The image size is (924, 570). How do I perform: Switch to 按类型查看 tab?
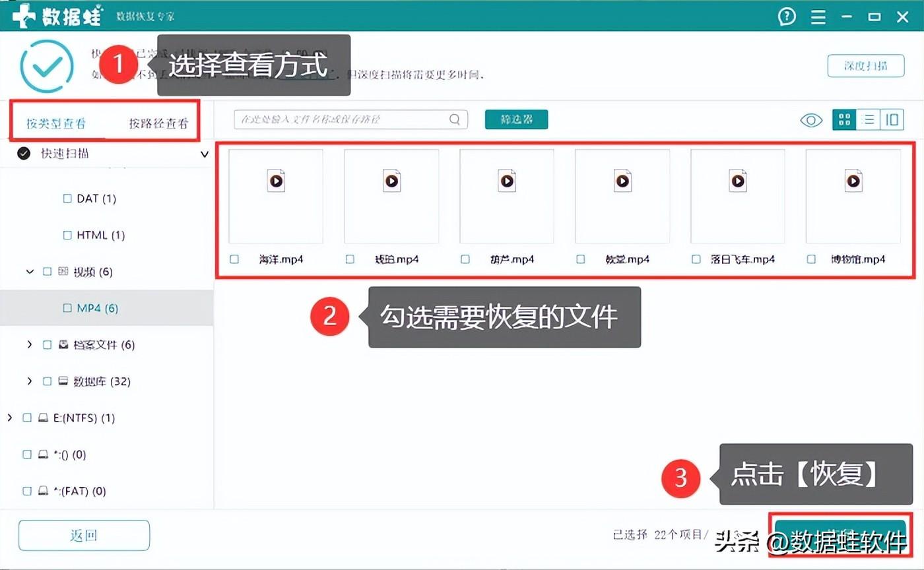[56, 123]
